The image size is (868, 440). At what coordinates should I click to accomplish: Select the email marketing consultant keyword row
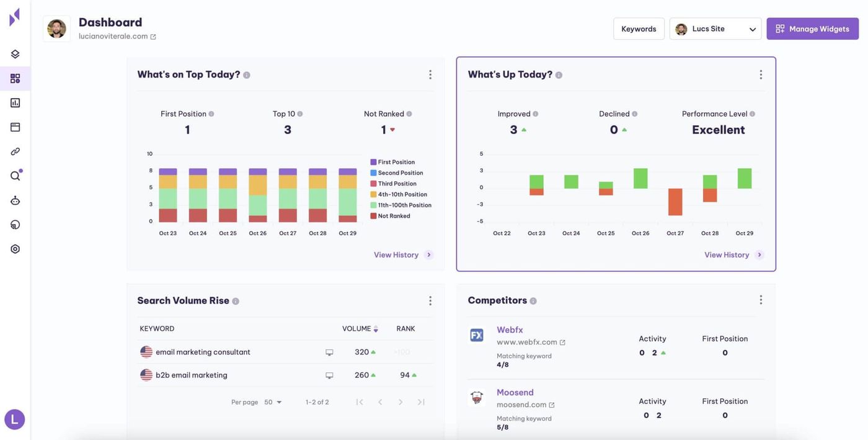click(x=285, y=352)
